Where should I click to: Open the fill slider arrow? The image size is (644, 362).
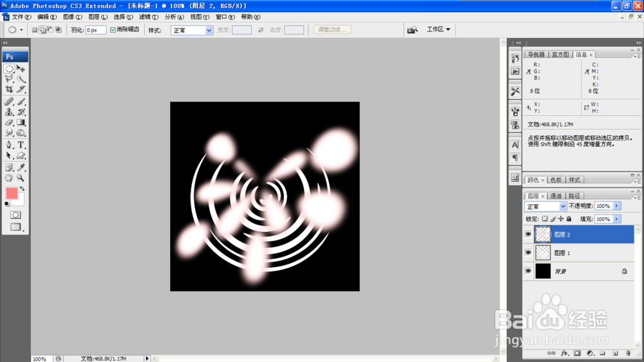(x=616, y=219)
